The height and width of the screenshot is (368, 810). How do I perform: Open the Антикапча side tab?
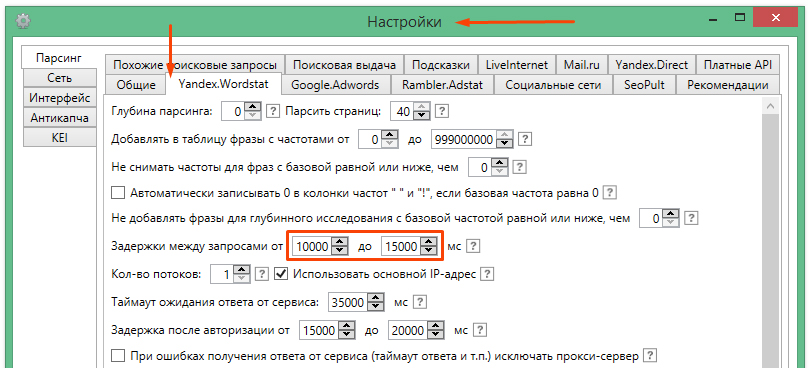[59, 118]
